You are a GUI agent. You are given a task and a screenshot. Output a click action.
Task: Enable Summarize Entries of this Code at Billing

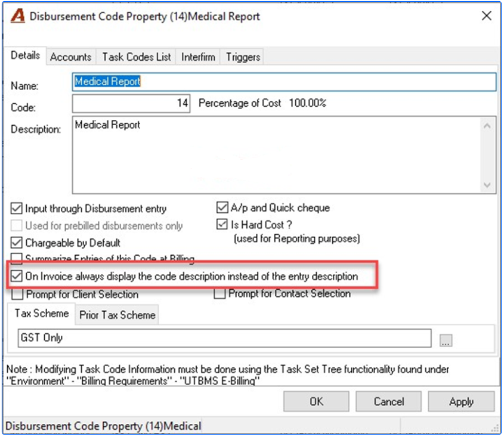pyautogui.click(x=16, y=258)
